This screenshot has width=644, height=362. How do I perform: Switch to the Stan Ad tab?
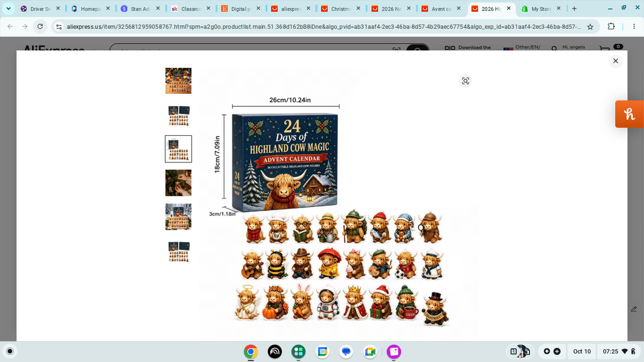[x=140, y=9]
